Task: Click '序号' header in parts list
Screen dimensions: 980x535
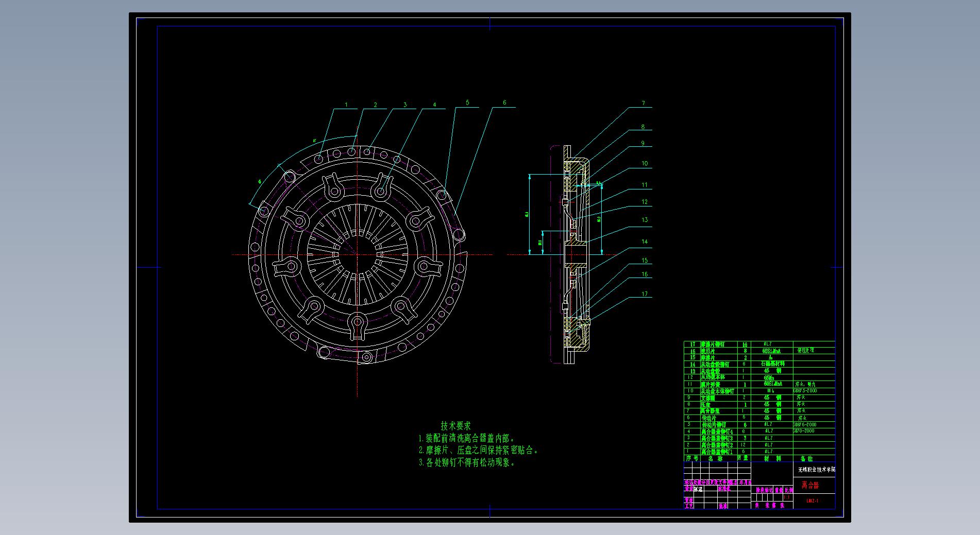Action: 692,458
